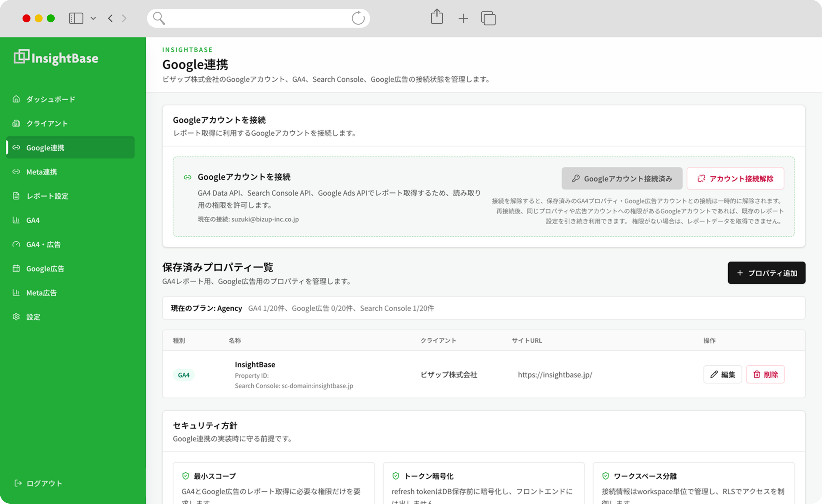
Task: Open the ダッシュボード home icon
Action: tap(16, 99)
